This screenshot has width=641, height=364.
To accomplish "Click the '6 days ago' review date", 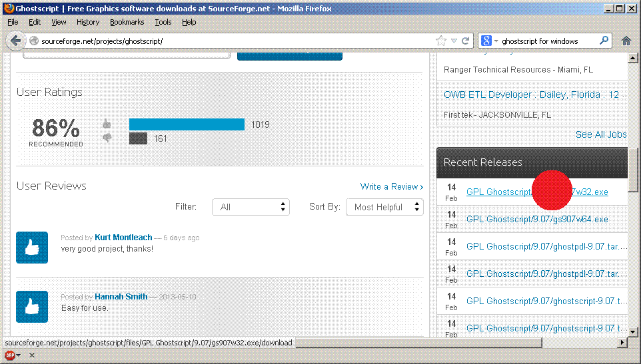I will [181, 238].
